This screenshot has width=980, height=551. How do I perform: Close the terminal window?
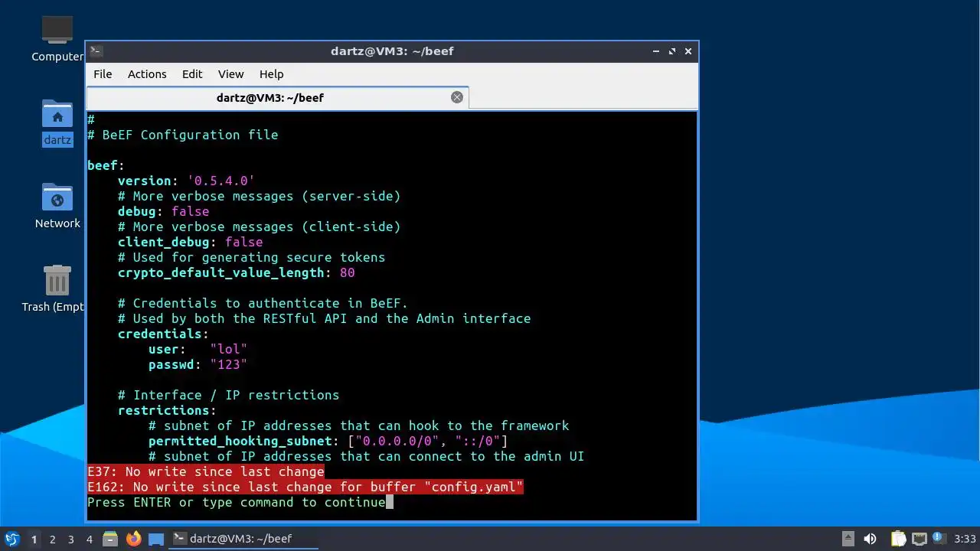point(688,51)
